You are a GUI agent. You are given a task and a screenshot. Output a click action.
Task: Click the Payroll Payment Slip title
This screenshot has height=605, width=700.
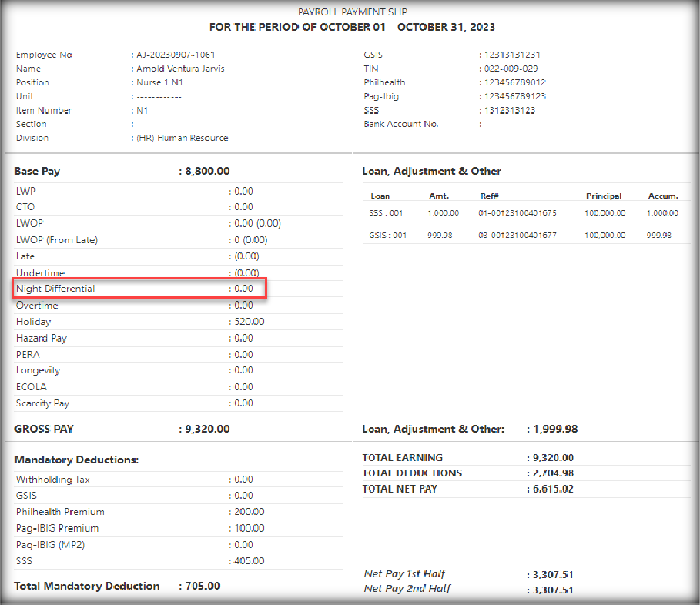coord(352,12)
